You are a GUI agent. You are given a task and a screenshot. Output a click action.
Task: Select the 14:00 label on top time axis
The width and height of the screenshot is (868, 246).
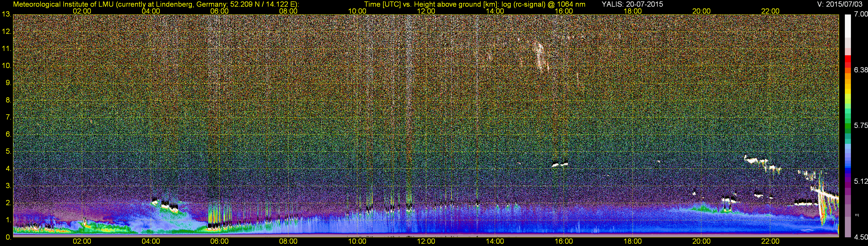pos(495,11)
